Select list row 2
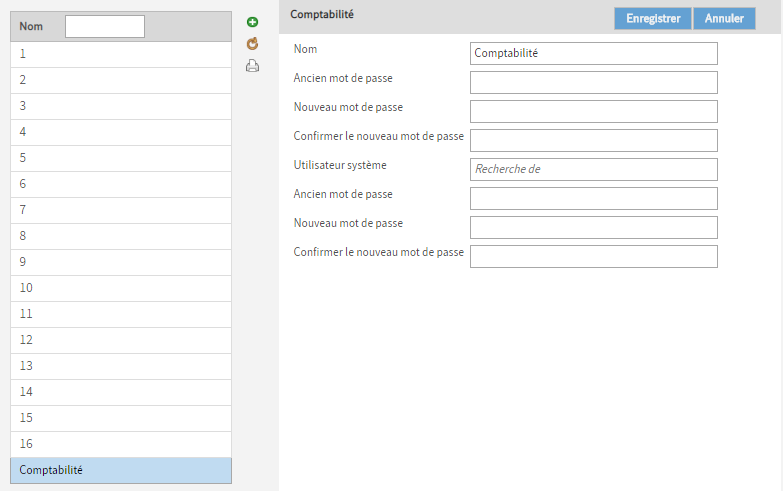Viewport: 783px width, 491px height. [121, 80]
